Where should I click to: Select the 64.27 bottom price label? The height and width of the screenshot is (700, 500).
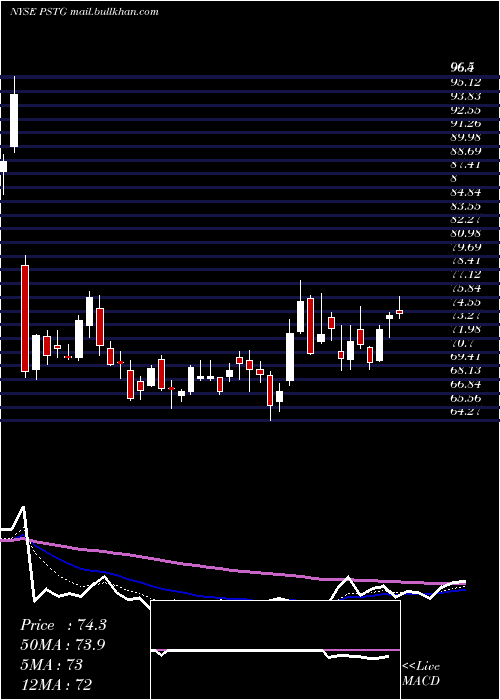click(x=465, y=412)
